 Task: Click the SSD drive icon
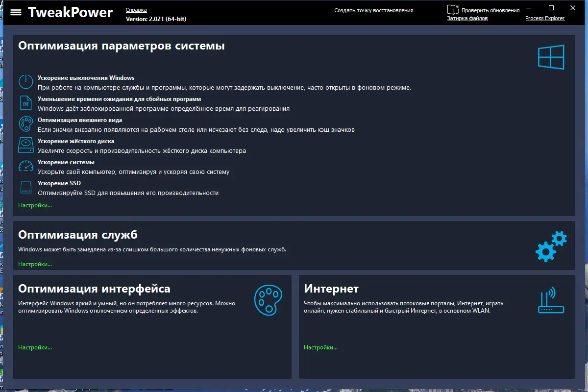pyautogui.click(x=25, y=187)
